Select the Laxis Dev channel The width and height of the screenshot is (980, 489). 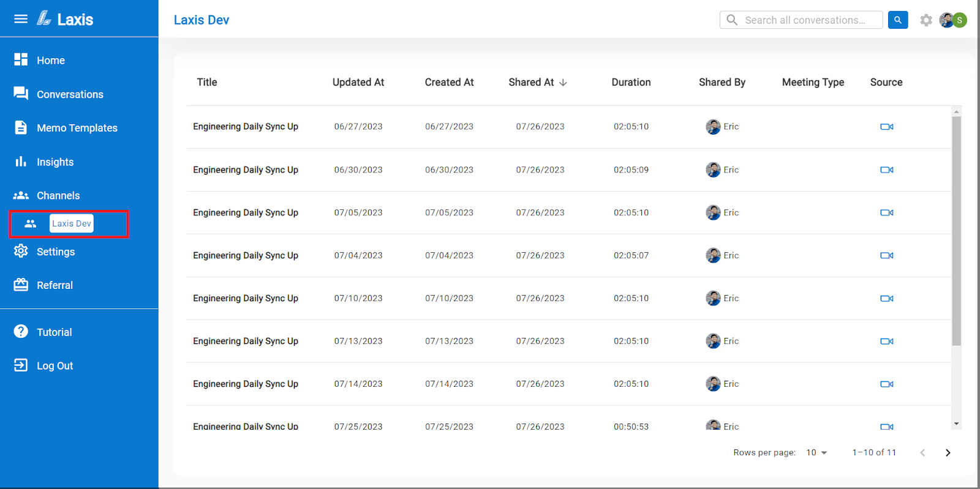(72, 223)
